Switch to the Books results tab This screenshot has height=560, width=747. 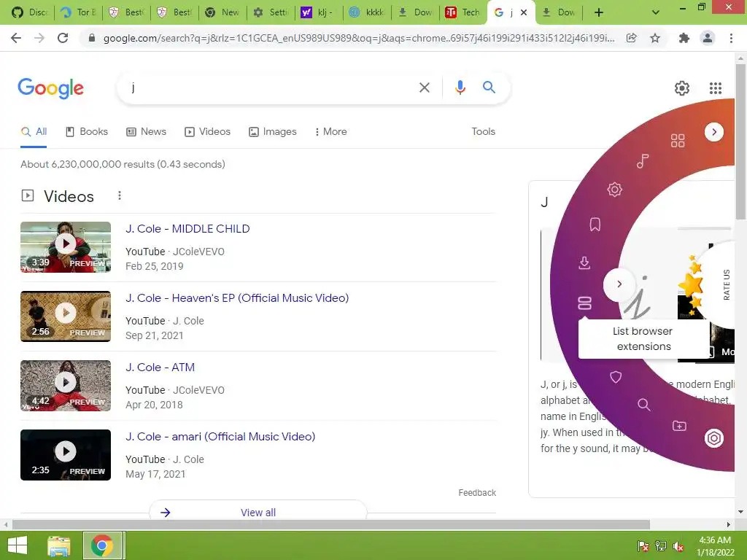click(87, 132)
